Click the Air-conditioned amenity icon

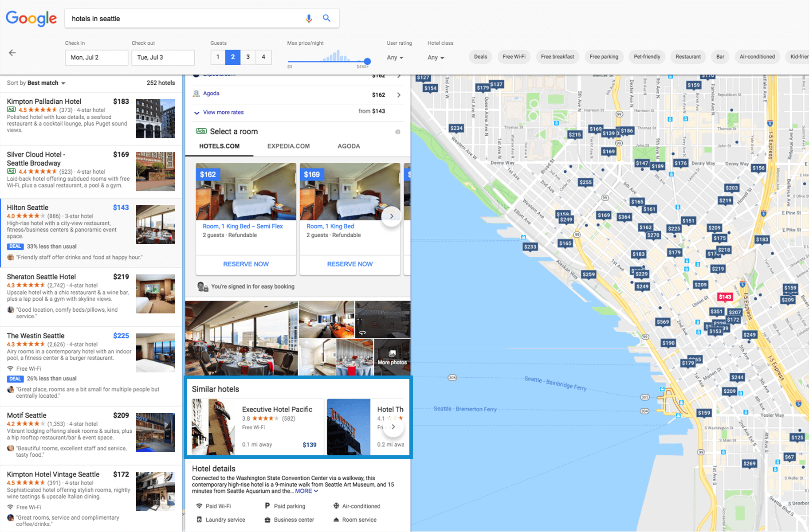tap(336, 506)
